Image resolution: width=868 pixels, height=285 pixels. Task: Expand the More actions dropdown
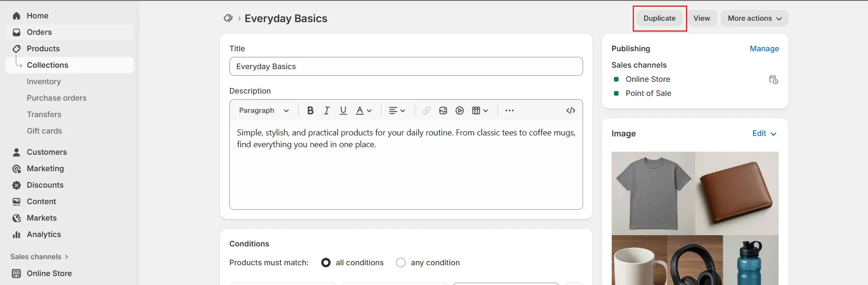(x=754, y=18)
